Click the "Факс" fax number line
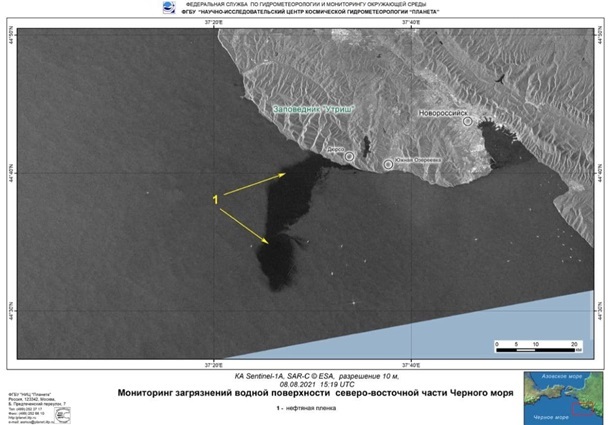The height and width of the screenshot is (425, 610). (x=25, y=413)
